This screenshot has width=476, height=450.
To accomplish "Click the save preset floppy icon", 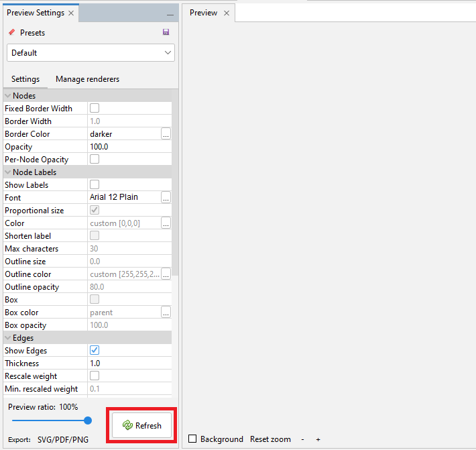I will 166,32.
